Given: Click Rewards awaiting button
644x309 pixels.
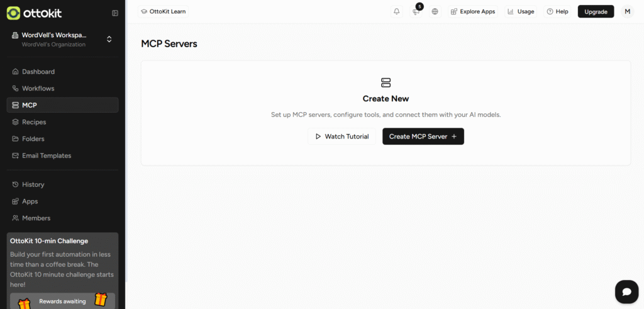Looking at the screenshot, I should [x=62, y=301].
